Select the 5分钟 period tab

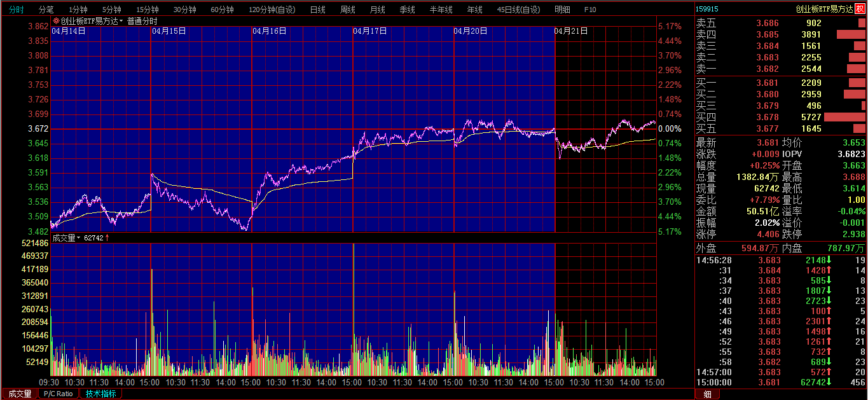112,10
